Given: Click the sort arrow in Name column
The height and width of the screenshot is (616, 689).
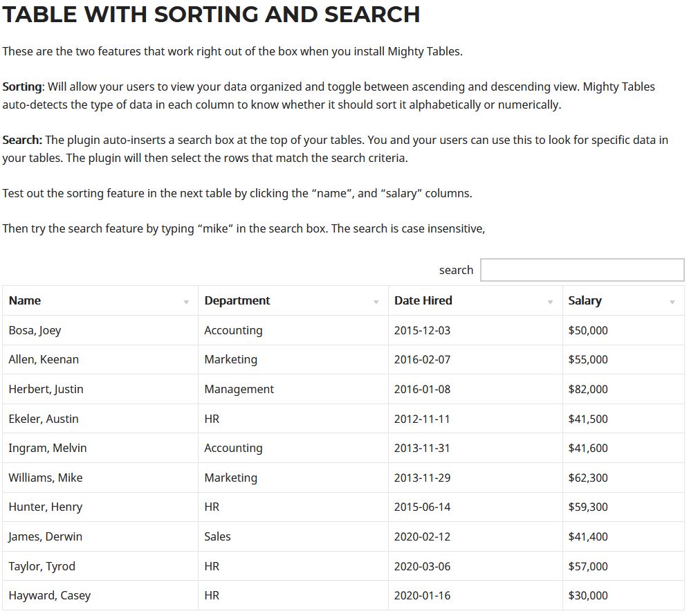Looking at the screenshot, I should (186, 302).
